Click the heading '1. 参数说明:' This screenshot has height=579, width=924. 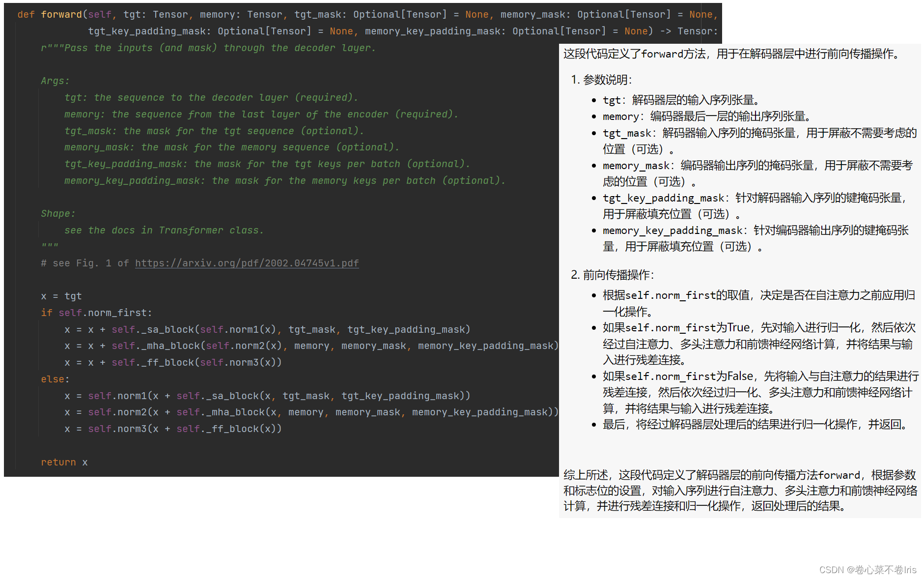[x=602, y=80]
